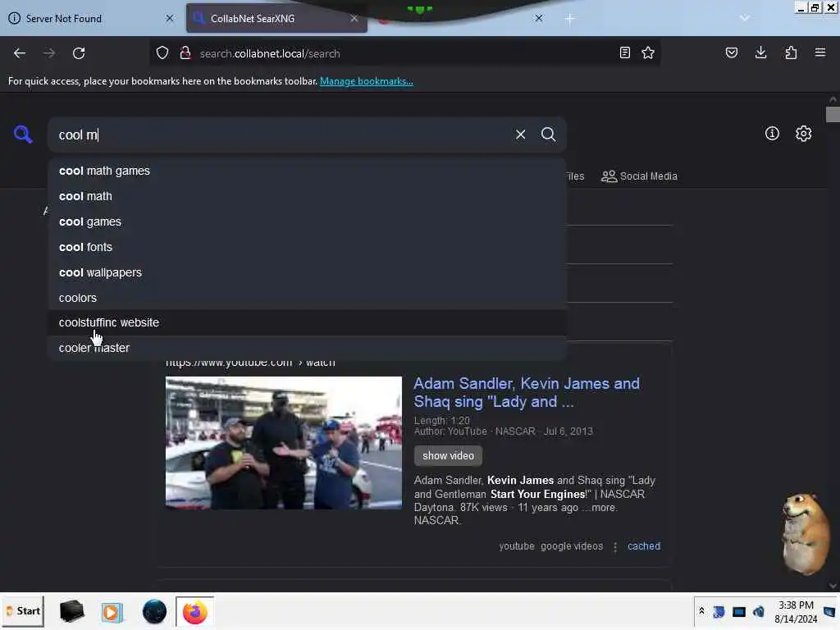Click the Server Not Found info icon
The height and width of the screenshot is (630, 840).
click(15, 18)
